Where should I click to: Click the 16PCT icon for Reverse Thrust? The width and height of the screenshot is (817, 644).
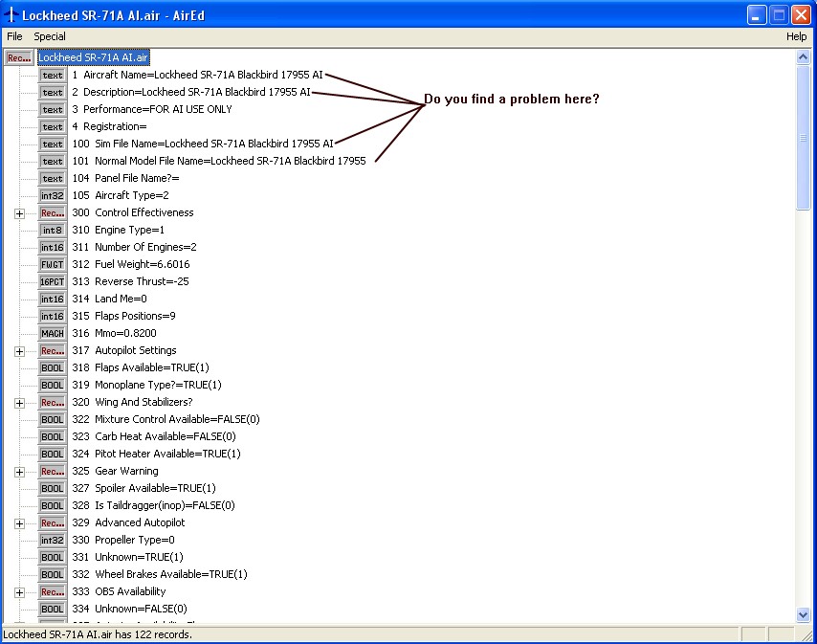53,281
